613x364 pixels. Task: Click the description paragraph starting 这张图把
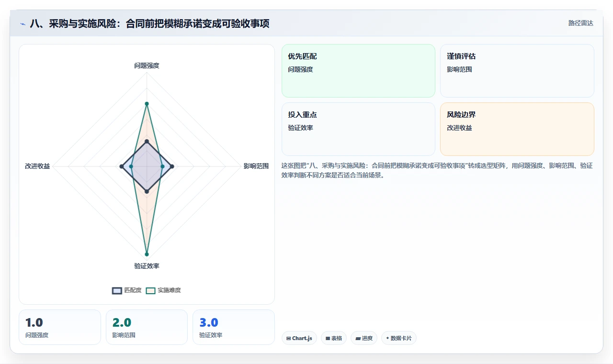tap(437, 170)
